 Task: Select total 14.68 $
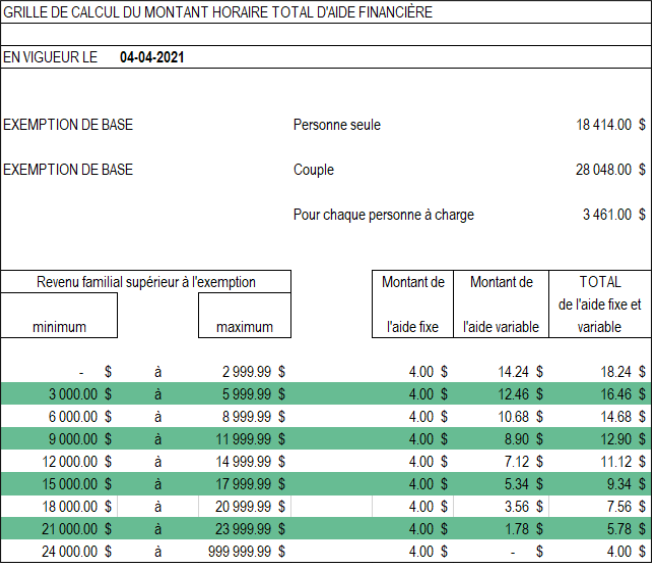tap(623, 416)
